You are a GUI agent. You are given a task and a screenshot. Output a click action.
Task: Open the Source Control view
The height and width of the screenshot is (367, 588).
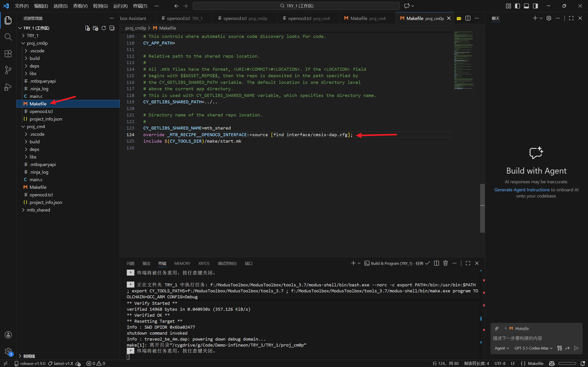pos(8,70)
